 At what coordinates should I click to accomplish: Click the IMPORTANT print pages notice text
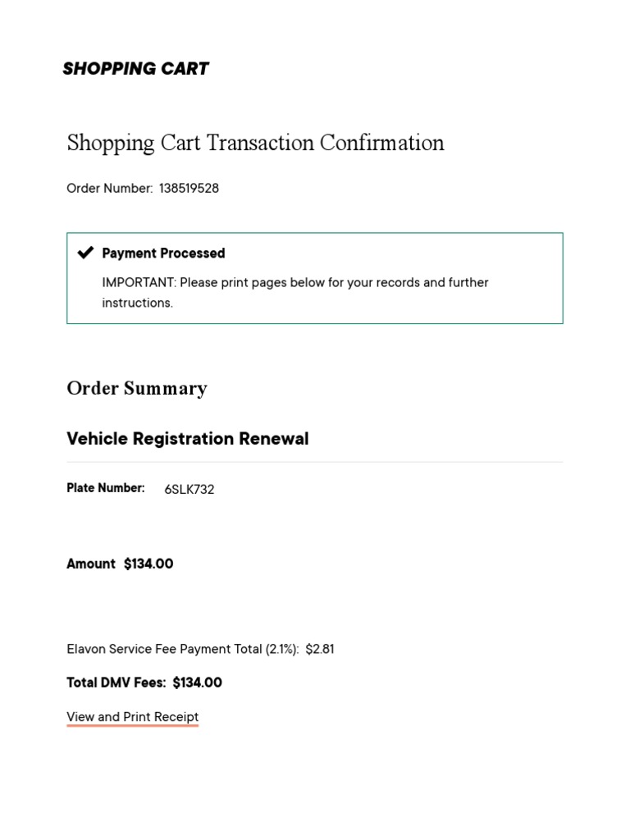click(x=295, y=293)
